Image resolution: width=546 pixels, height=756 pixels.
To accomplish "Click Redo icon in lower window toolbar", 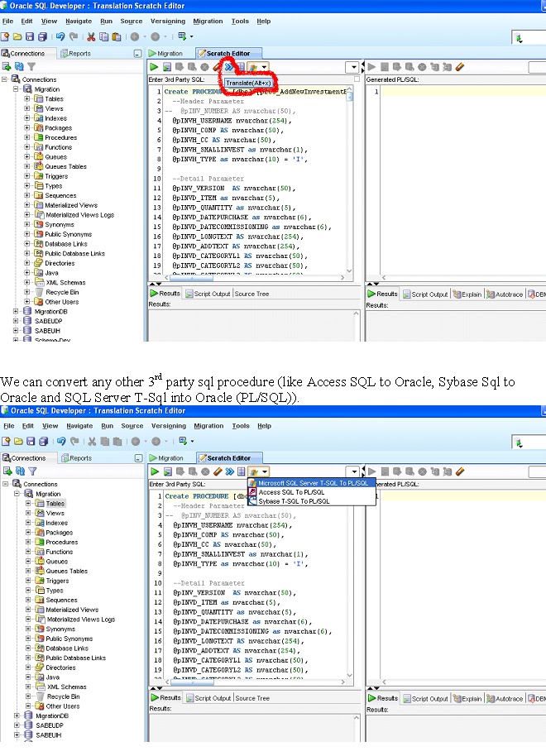I will pyautogui.click(x=74, y=441).
